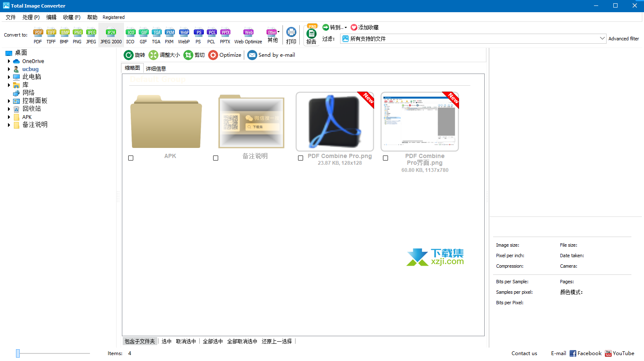
Task: Open the YouTube link
Action: 620,353
